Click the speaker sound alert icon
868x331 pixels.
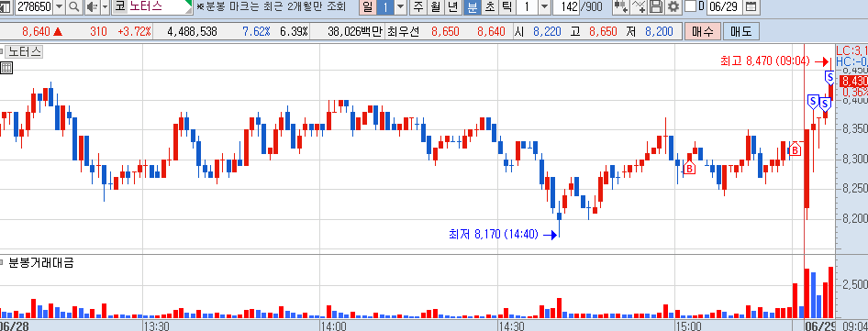click(x=92, y=7)
